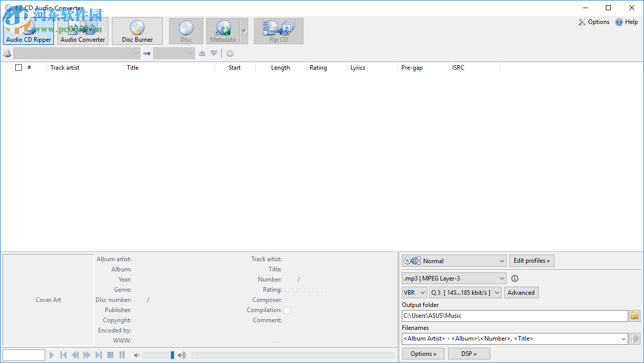
Task: Open the VBR bitrate mode dropdown
Action: (414, 293)
